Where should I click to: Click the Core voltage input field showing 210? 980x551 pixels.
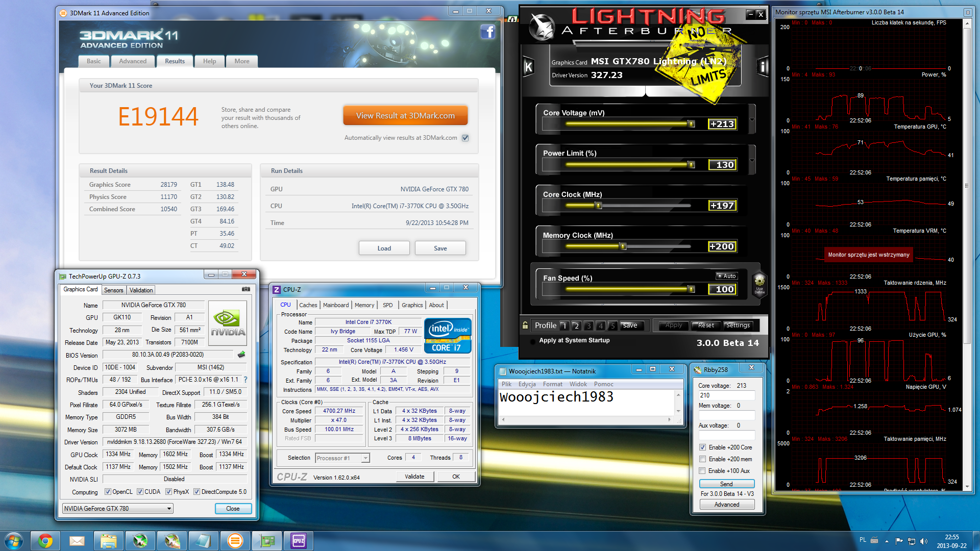pos(726,395)
